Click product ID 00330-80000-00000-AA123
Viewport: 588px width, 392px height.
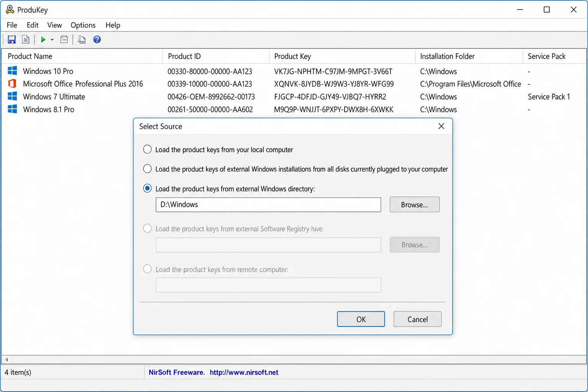[x=210, y=71]
